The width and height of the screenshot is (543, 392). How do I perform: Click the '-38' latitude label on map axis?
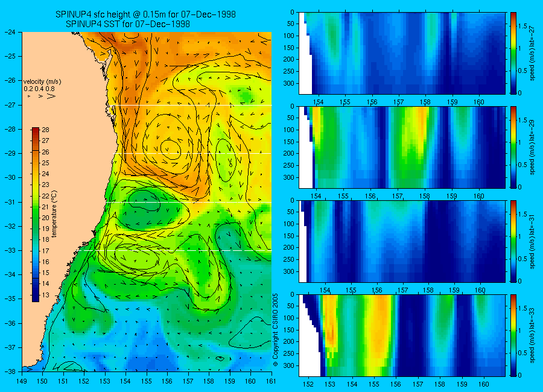point(9,371)
